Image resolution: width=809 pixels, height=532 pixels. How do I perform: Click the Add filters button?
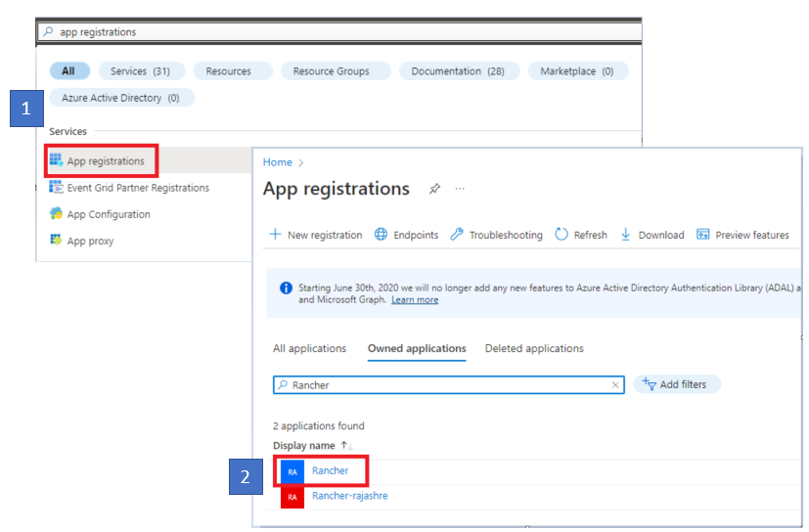(677, 384)
